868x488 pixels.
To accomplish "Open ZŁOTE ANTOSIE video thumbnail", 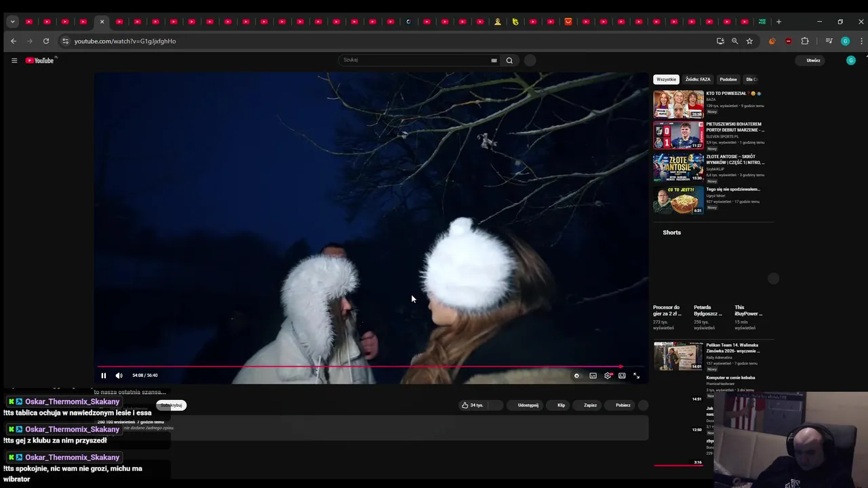I will [x=678, y=167].
